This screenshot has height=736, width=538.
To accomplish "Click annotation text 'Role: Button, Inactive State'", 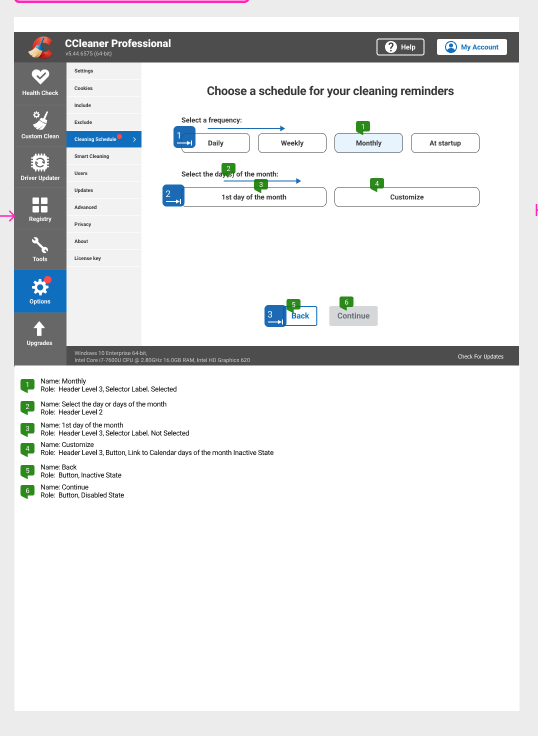I will pyautogui.click(x=81, y=475).
